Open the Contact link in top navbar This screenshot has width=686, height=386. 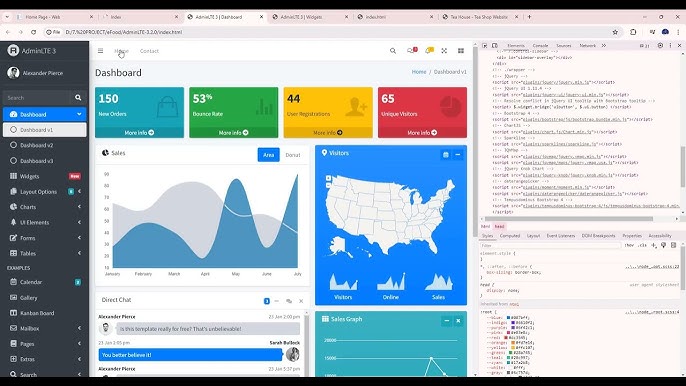coord(149,51)
